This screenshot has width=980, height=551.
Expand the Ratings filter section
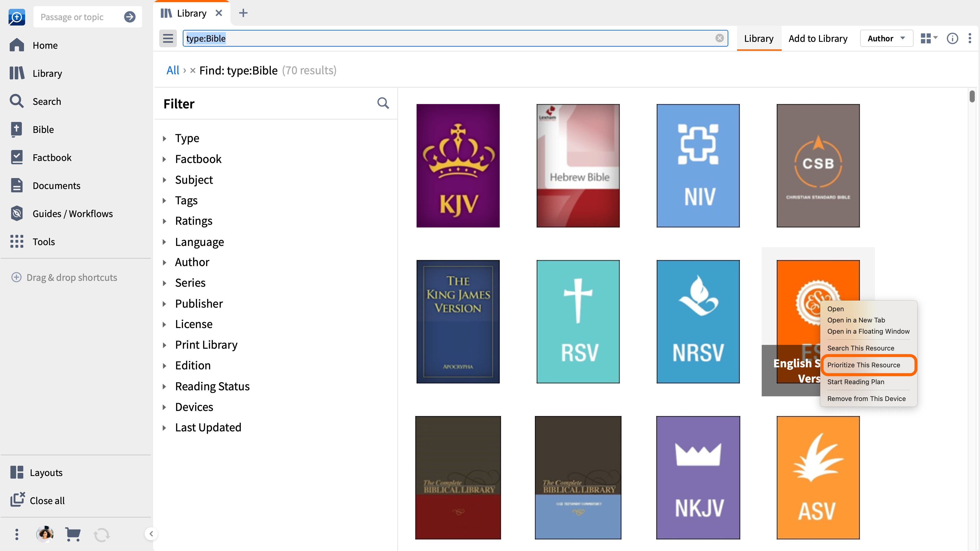(x=164, y=221)
